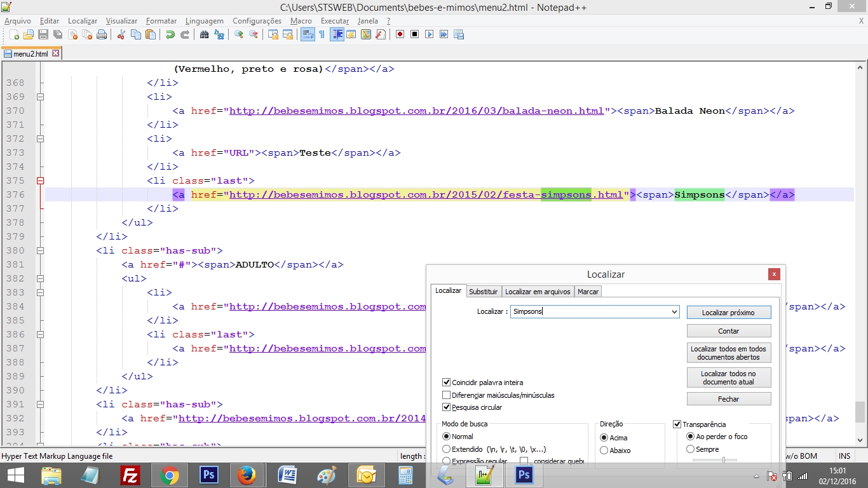Click the Print toolbar icon
Screen dimensions: 868x488
tap(102, 34)
